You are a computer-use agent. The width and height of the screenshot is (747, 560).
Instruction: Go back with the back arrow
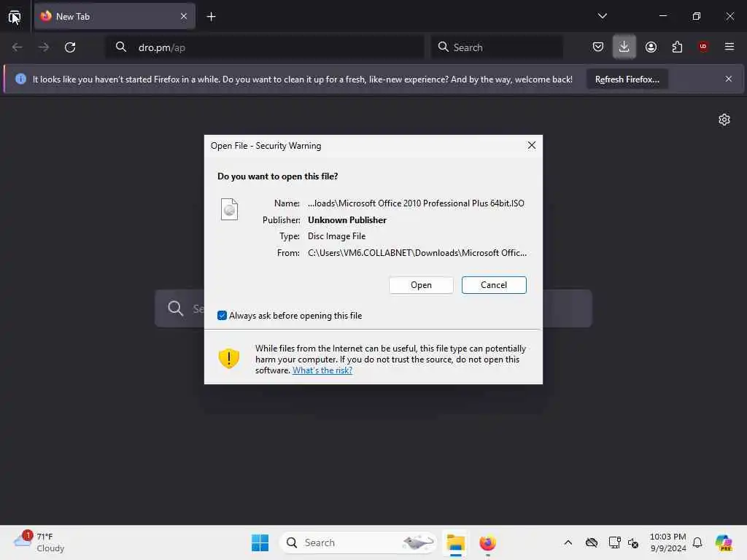coord(18,47)
